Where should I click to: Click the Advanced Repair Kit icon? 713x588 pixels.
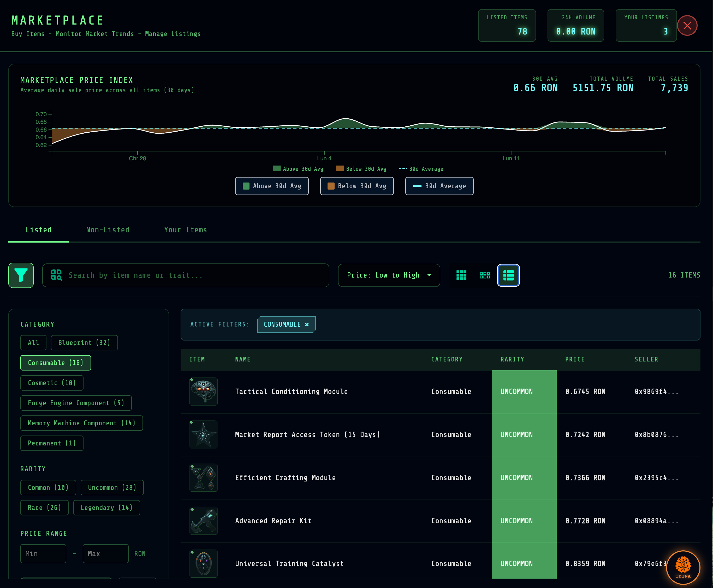pos(204,521)
